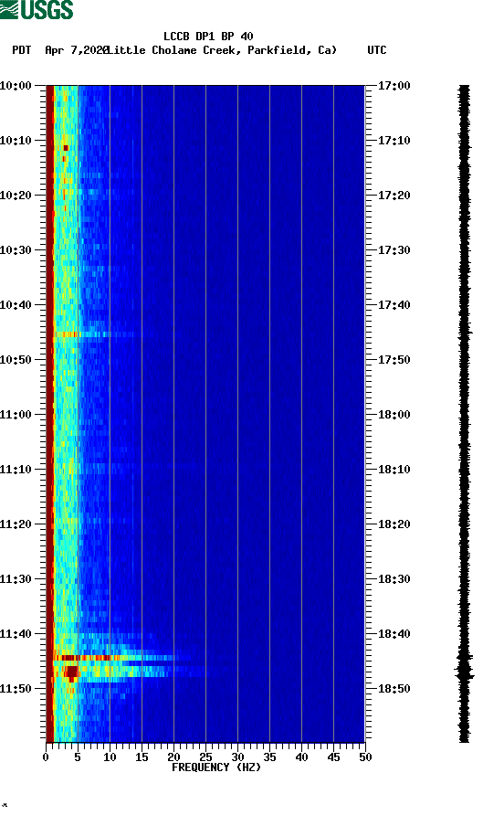Click the 'Little Cholame Creek, Parkfield, Ca)' text
Screen dimensions: 504x815
pyautogui.click(x=222, y=50)
